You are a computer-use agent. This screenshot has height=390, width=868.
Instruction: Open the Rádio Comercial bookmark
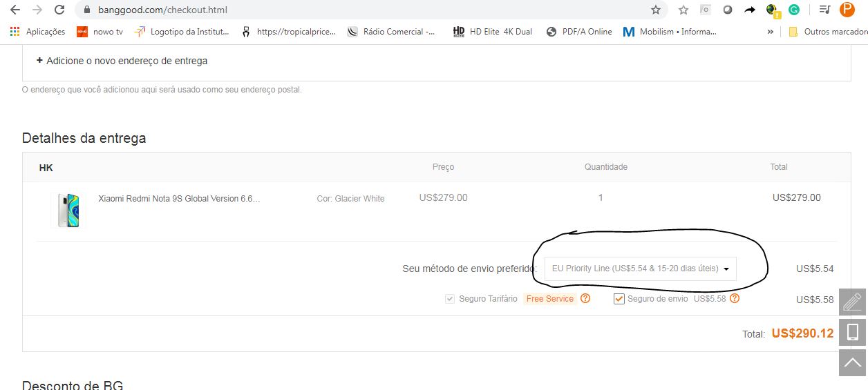[392, 31]
